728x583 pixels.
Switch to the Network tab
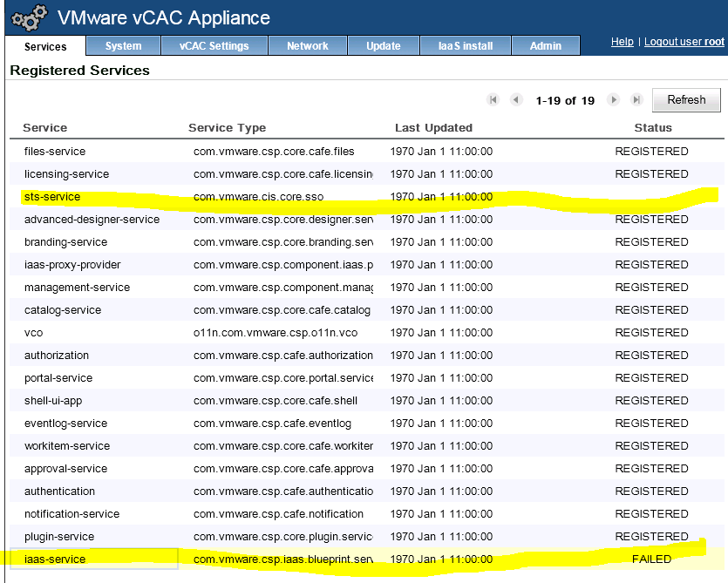tap(308, 46)
